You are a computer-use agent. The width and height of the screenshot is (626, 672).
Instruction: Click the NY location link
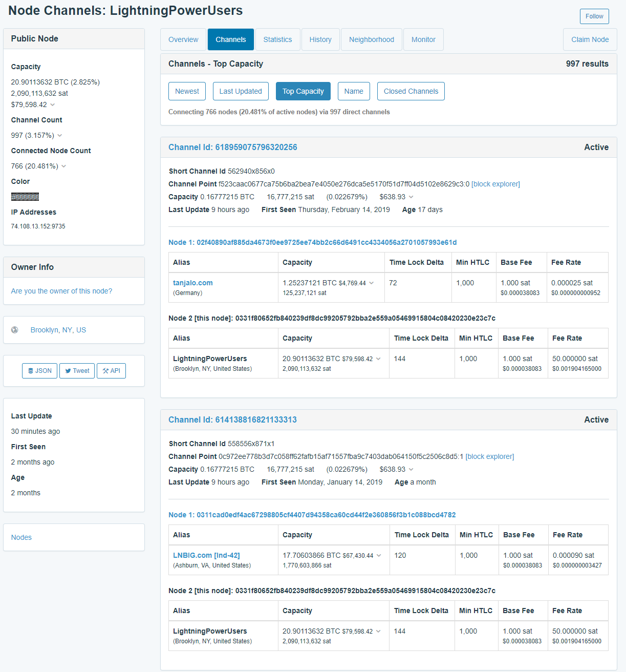tap(67, 330)
